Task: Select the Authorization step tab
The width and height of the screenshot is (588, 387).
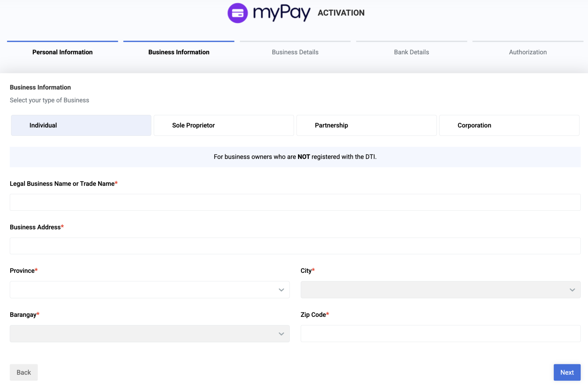Action: click(x=528, y=52)
